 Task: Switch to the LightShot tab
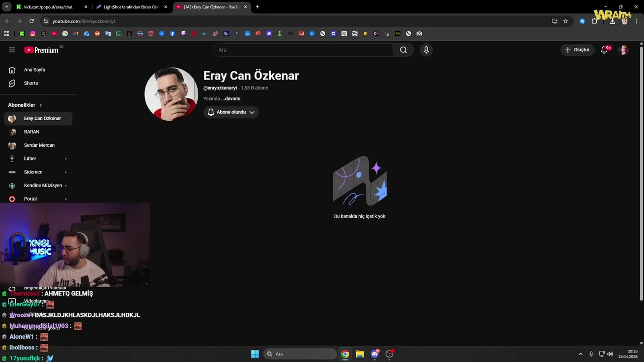(132, 7)
